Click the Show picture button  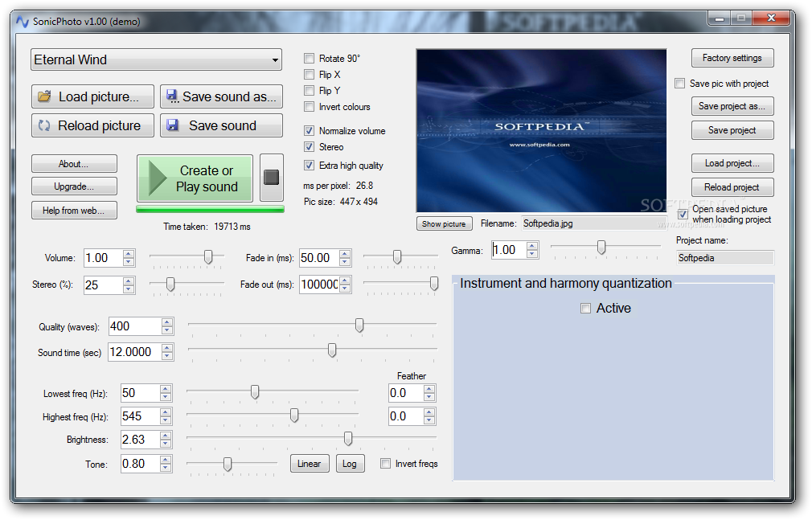[x=445, y=223]
